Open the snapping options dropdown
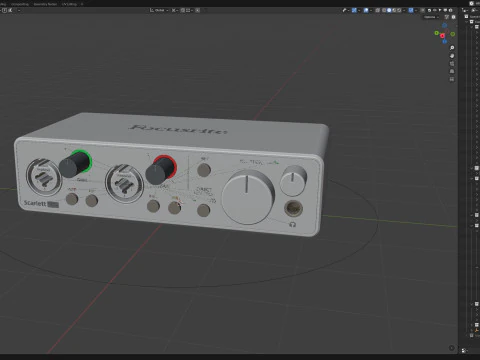The image size is (480, 360). coord(189,10)
